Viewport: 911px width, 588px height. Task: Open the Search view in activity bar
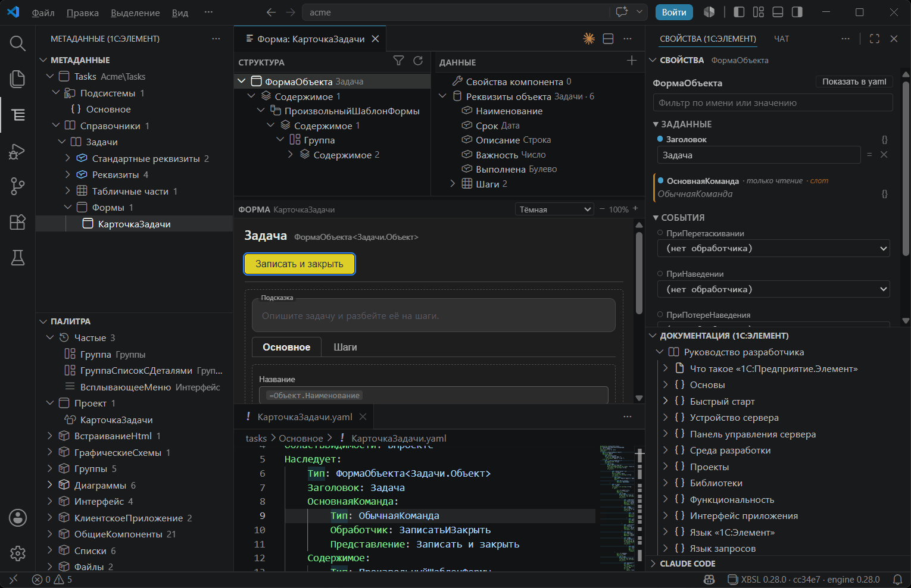[x=18, y=43]
